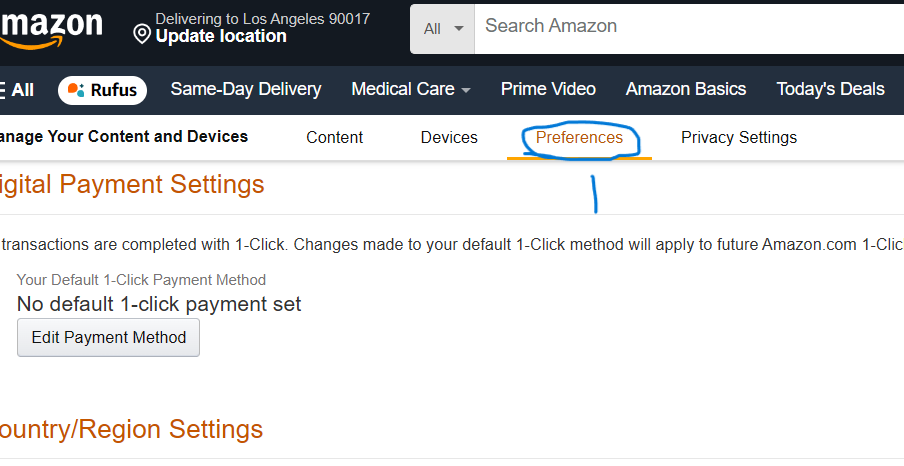Switch to the Devices tab
The image size is (904, 466).
(449, 138)
